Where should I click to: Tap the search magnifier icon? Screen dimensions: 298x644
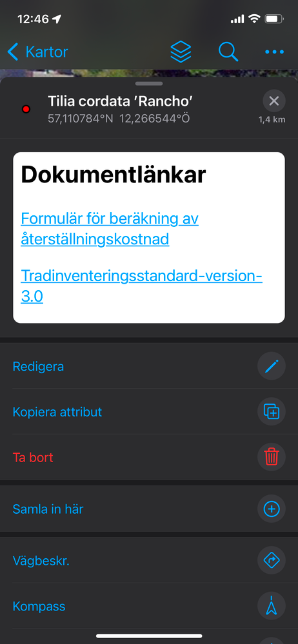[x=228, y=52]
